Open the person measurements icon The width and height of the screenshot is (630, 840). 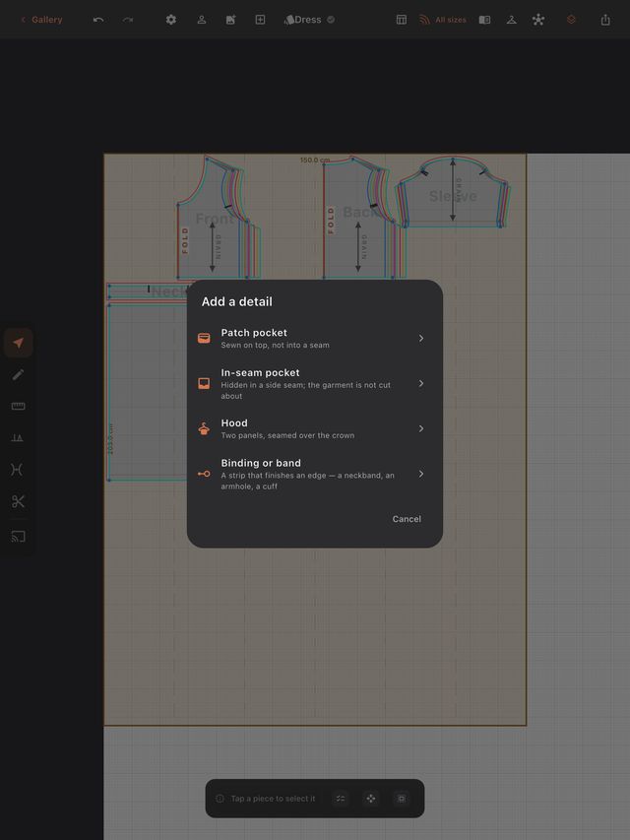pos(202,20)
